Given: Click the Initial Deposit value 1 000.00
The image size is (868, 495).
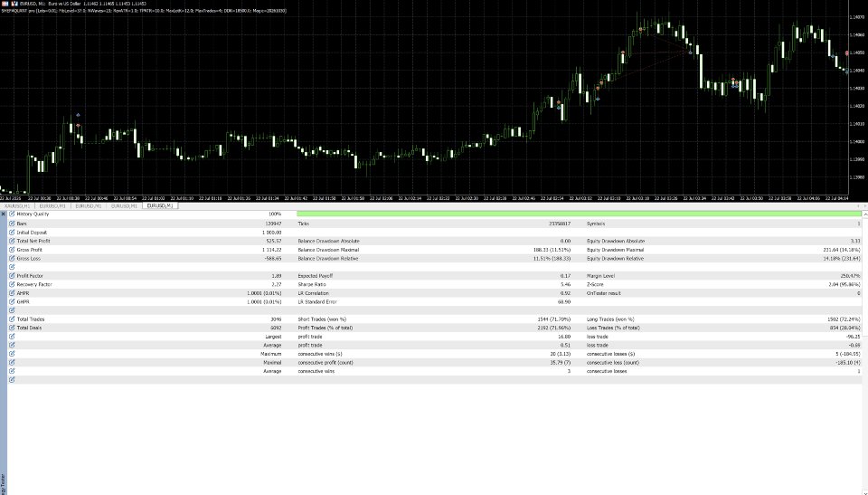Looking at the screenshot, I should pos(272,233).
